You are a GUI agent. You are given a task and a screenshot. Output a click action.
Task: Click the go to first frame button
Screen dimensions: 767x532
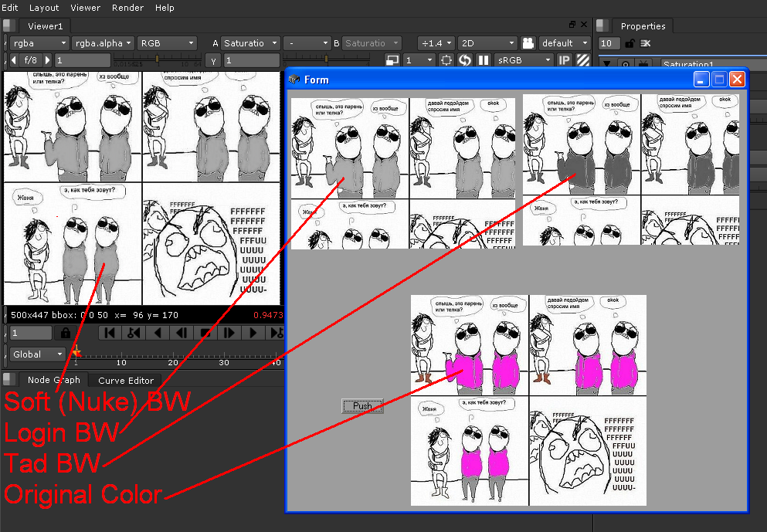tap(110, 333)
